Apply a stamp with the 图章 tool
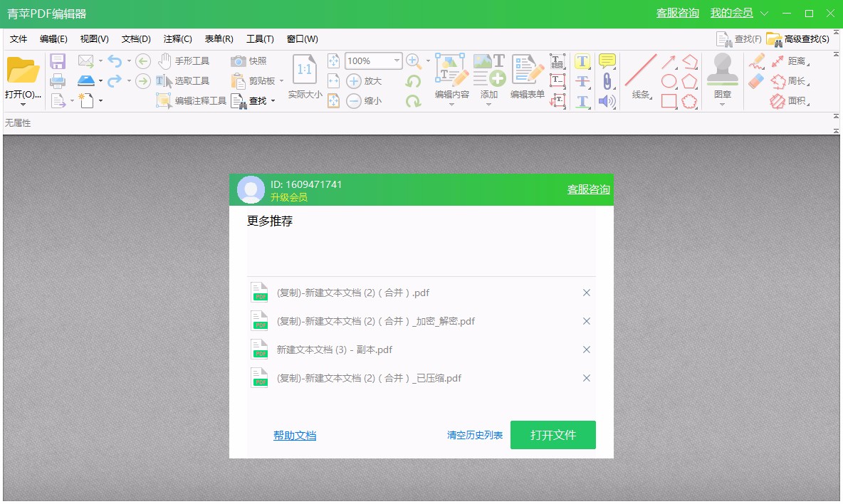This screenshot has width=843, height=504. coord(721,78)
